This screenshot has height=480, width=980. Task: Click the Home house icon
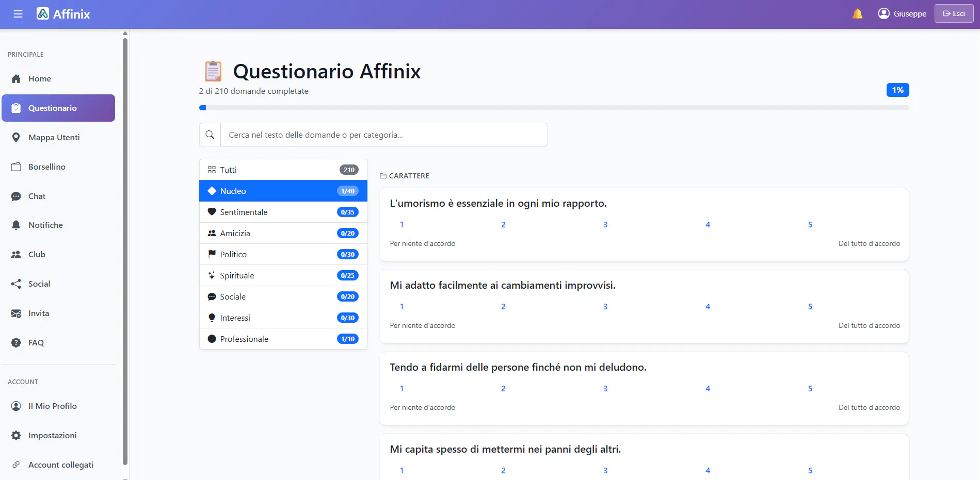point(16,79)
